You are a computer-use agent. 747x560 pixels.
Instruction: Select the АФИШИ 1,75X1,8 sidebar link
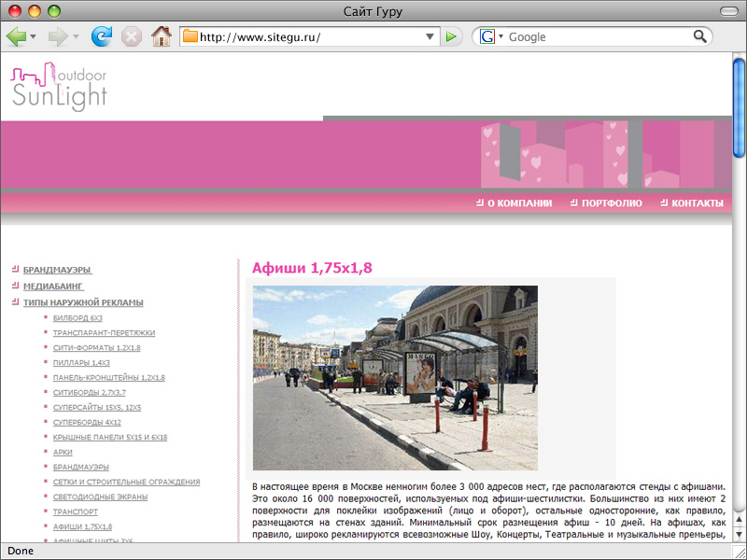point(82,526)
